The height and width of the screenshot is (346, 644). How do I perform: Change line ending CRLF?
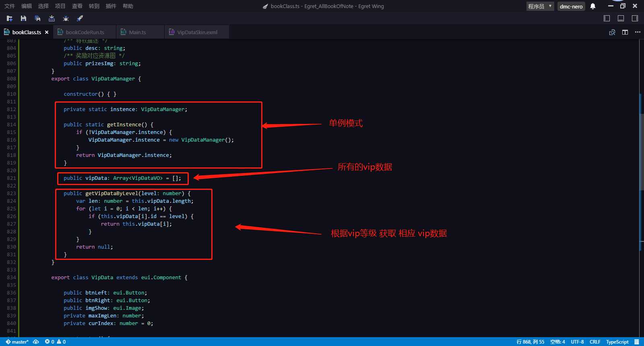[x=595, y=342]
